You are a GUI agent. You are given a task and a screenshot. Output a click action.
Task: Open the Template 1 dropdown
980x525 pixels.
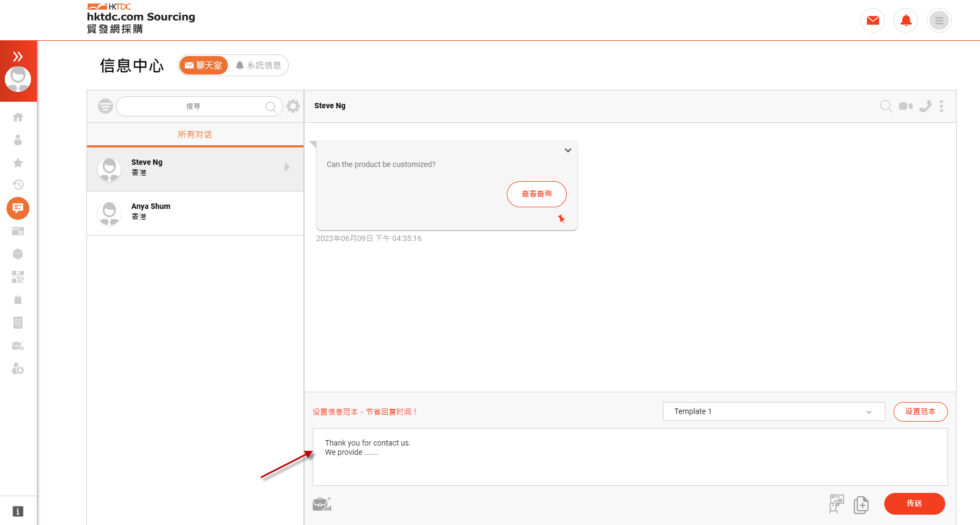pyautogui.click(x=774, y=412)
